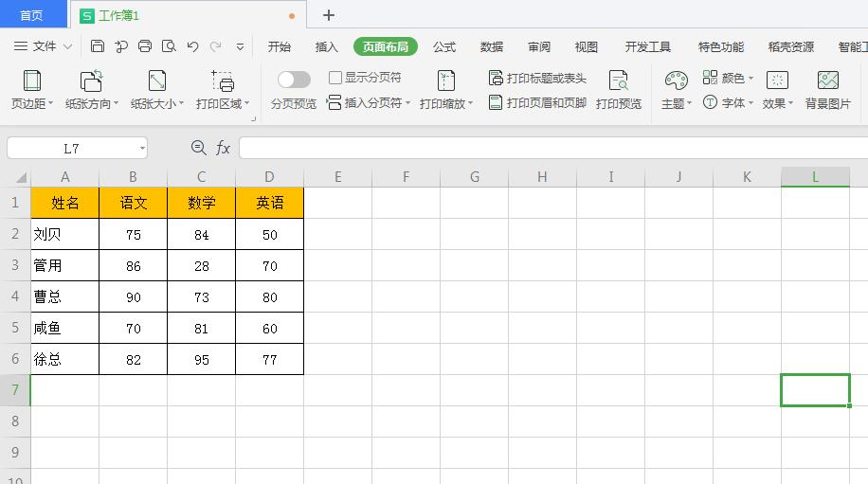The height and width of the screenshot is (484, 868).
Task: Click the 打印缩放 print scaling icon
Action: (445, 81)
